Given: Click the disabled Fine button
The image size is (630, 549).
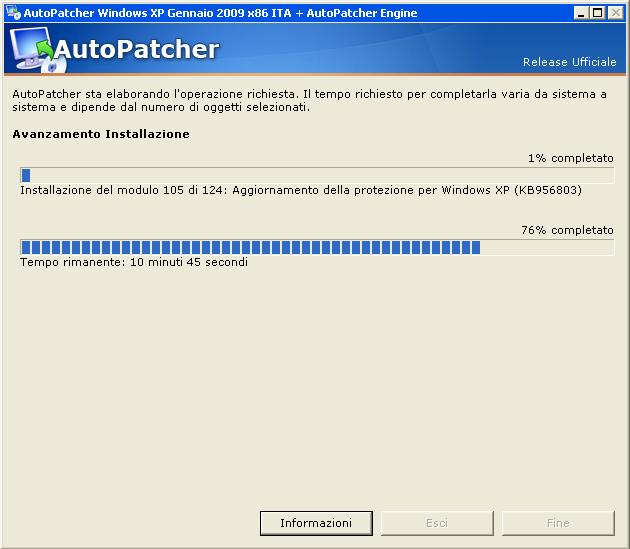Looking at the screenshot, I should (558, 523).
